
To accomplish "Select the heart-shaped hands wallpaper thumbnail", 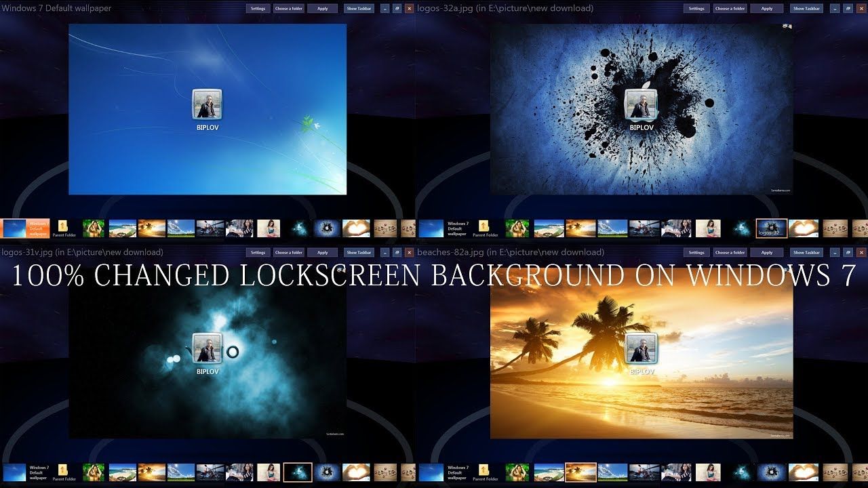I will point(804,228).
